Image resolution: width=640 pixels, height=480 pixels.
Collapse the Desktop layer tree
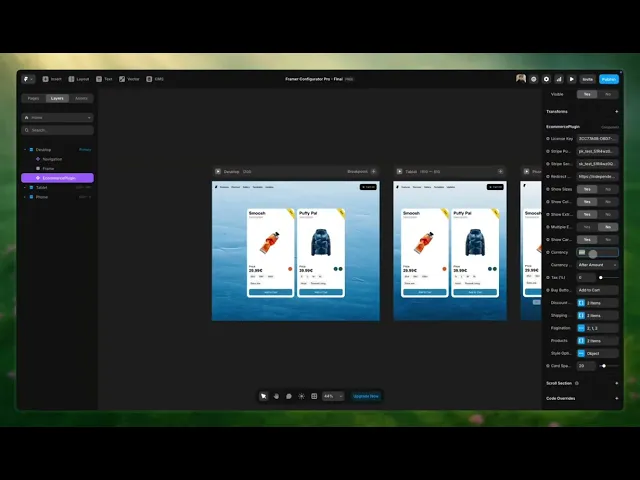25,150
